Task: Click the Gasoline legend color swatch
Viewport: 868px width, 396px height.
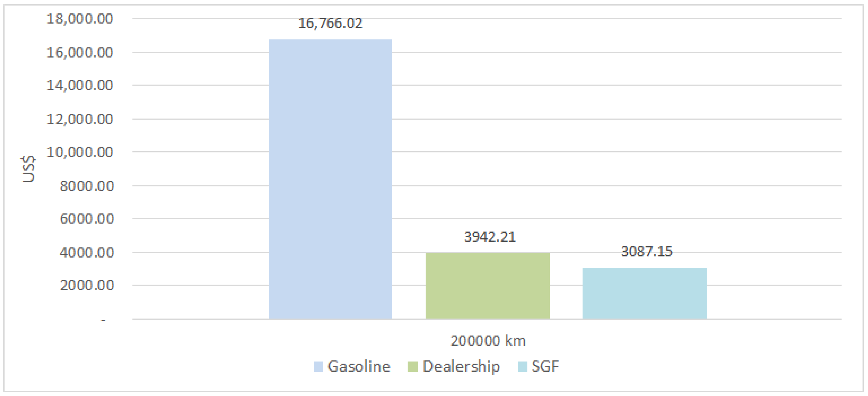Action: pyautogui.click(x=318, y=366)
